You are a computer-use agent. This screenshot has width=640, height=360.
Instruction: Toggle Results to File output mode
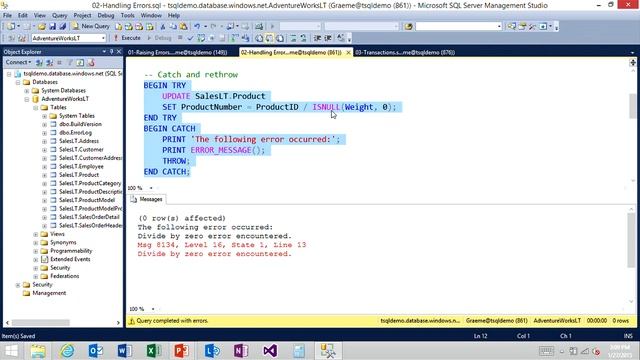(x=280, y=38)
